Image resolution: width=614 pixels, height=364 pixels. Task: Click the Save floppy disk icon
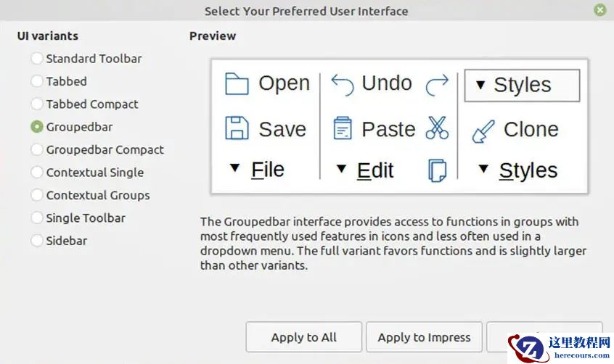point(237,128)
